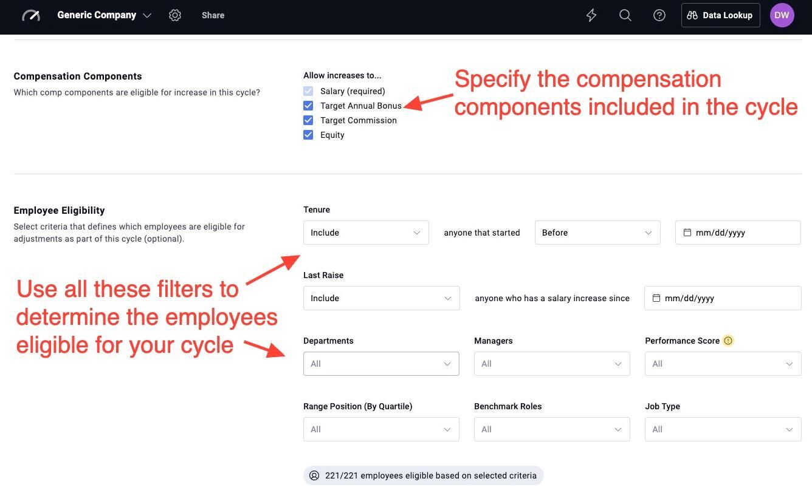The image size is (812, 504).
Task: Open the help question mark icon
Action: coord(659,15)
